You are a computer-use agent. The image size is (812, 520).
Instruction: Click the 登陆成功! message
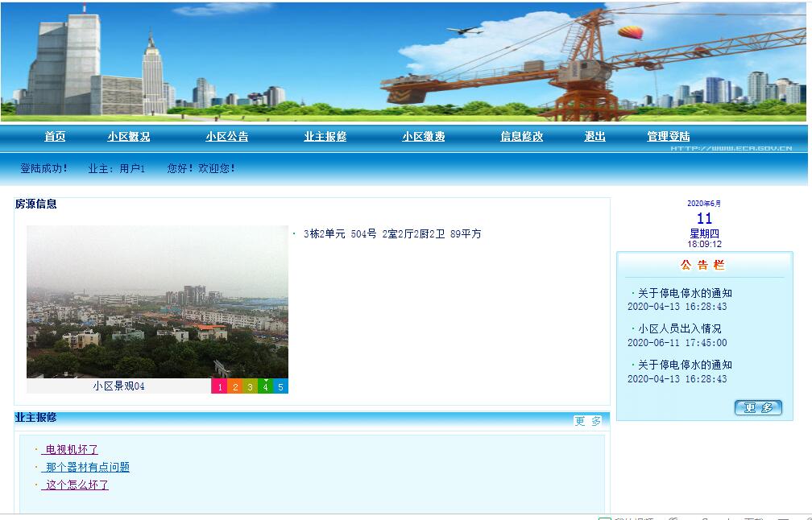(44, 168)
